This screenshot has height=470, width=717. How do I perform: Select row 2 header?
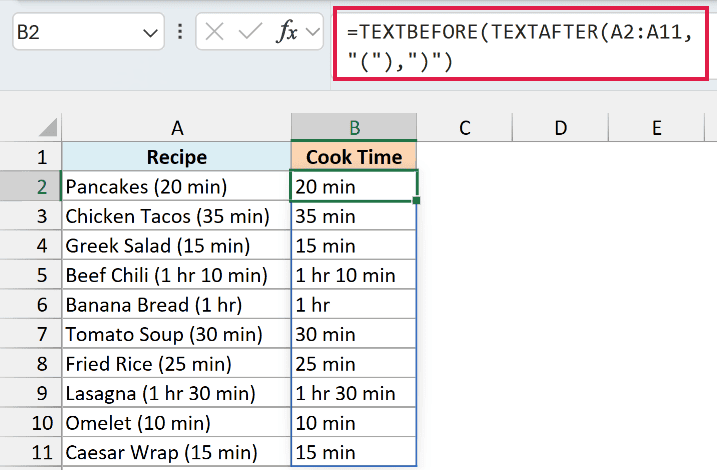(x=31, y=186)
